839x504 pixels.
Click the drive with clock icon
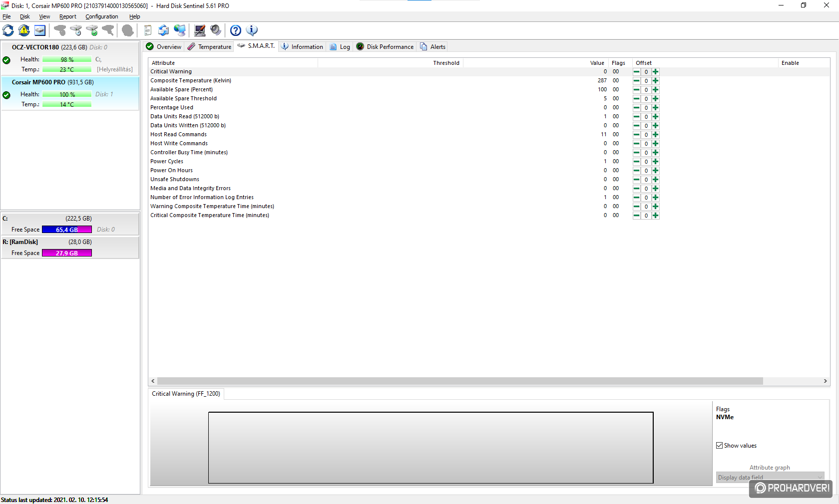pyautogui.click(x=76, y=30)
